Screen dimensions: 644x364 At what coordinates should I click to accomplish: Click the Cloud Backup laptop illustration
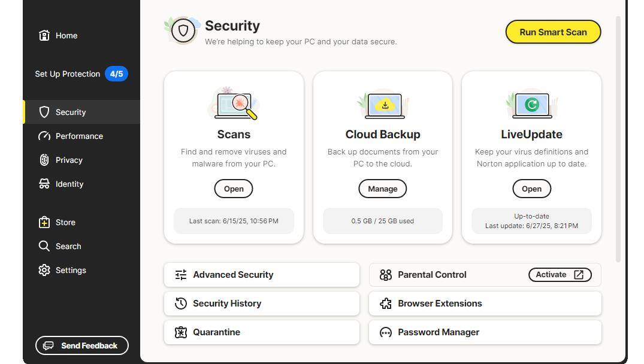(x=383, y=105)
